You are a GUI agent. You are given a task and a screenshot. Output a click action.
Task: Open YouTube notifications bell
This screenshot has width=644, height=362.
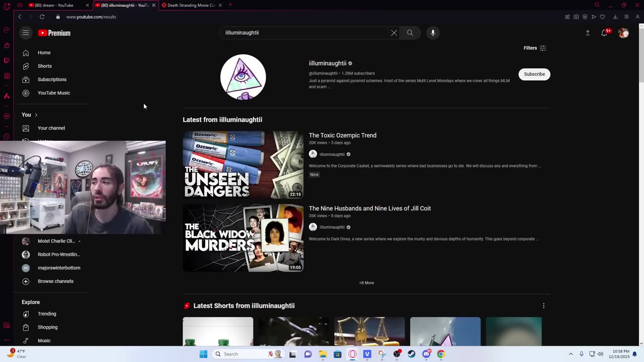click(x=604, y=33)
